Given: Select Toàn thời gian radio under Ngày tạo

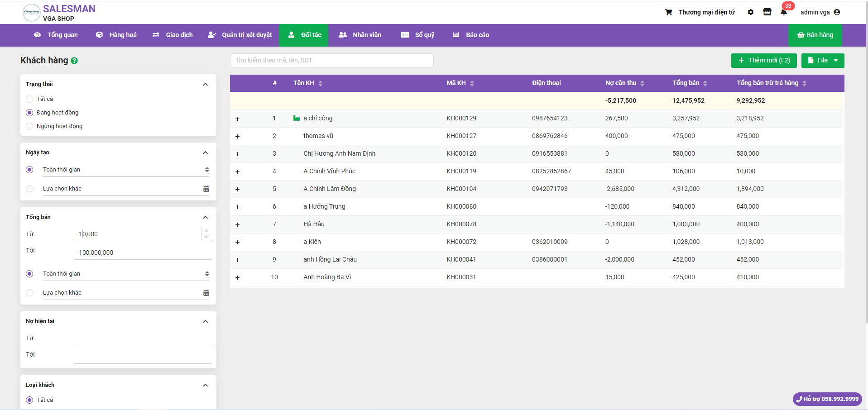Looking at the screenshot, I should click(29, 170).
